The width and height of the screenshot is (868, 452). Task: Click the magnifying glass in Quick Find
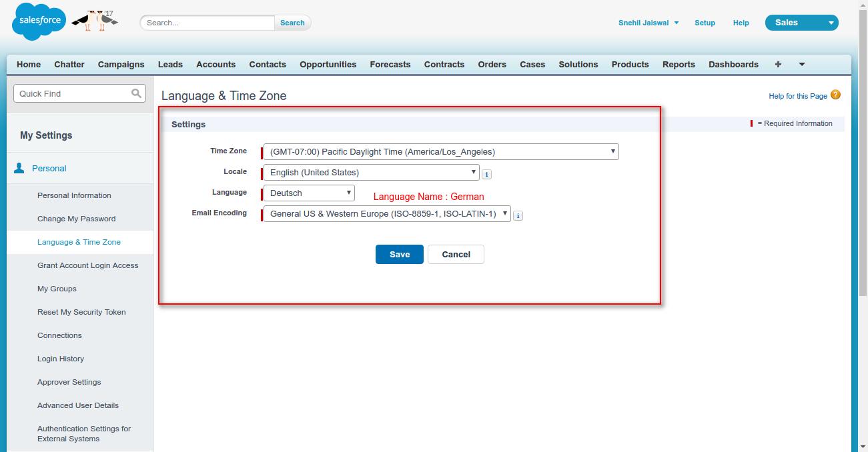tap(137, 93)
